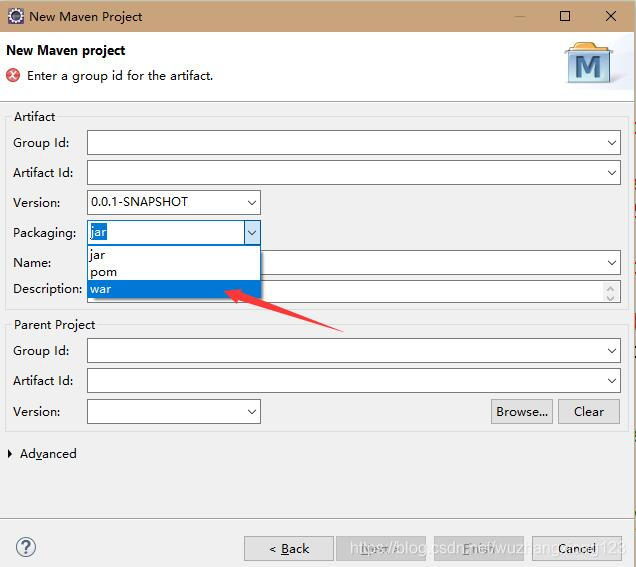Open the Name field dropdown arrow
Viewport: 636px width, 567px height.
(x=612, y=263)
